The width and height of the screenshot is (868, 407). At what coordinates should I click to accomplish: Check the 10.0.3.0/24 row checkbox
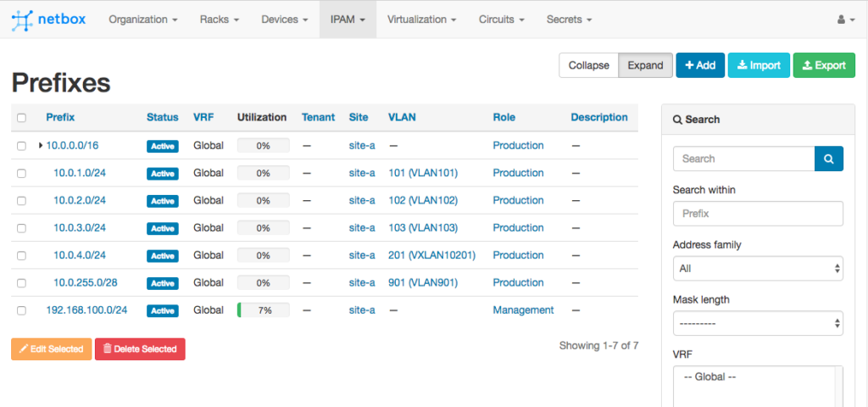21,228
